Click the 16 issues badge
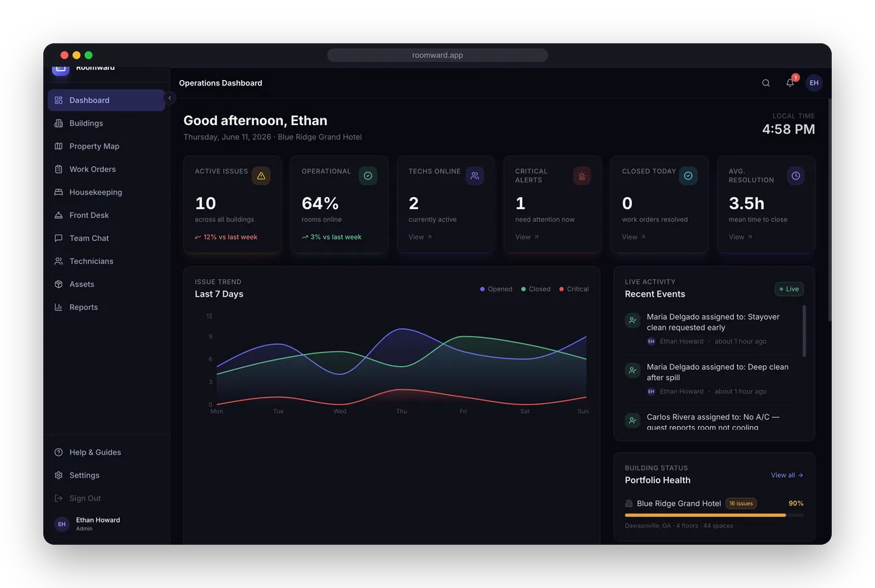 [x=741, y=503]
